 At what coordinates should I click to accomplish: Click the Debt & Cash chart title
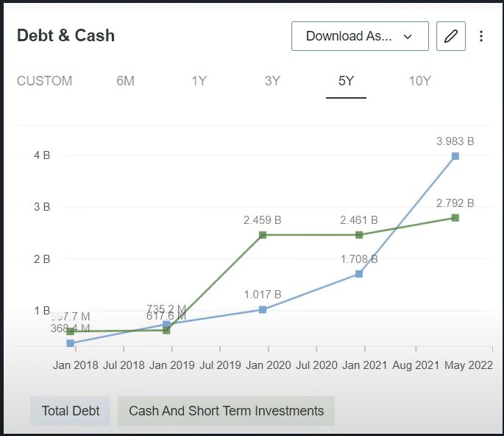coord(65,35)
